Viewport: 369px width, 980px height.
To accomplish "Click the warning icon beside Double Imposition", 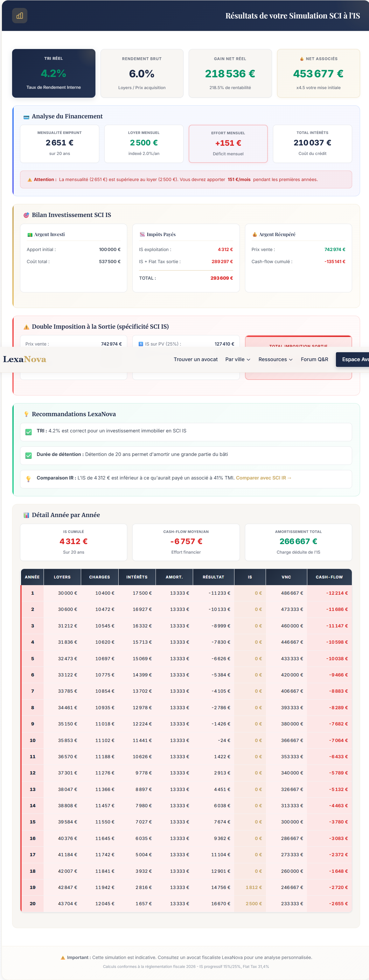I will 26,327.
